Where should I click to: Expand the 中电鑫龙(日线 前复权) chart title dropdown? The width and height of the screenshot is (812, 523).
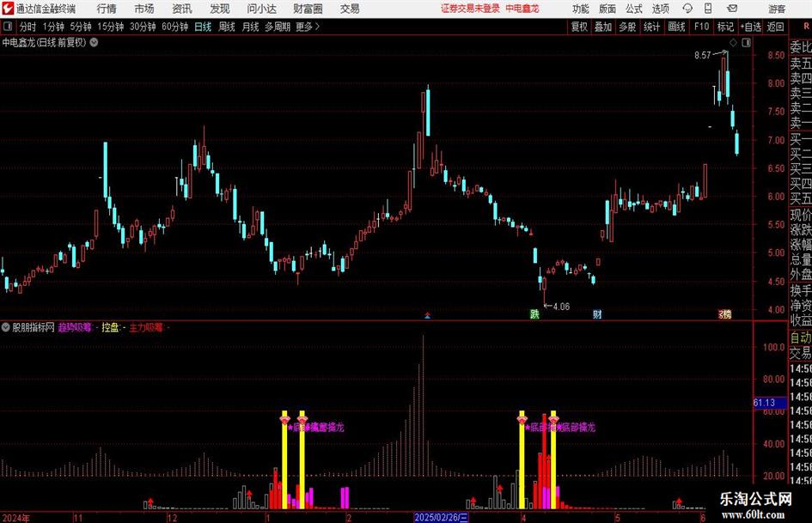[95, 42]
